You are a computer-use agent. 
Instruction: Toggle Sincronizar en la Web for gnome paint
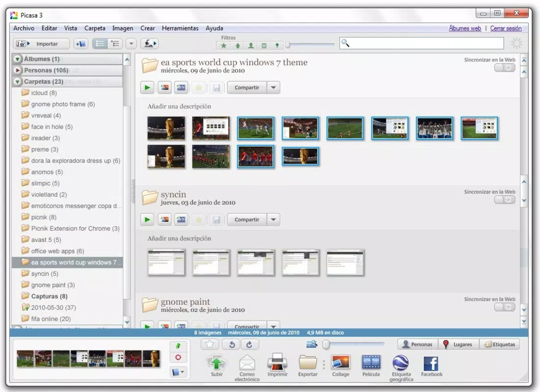(x=505, y=307)
